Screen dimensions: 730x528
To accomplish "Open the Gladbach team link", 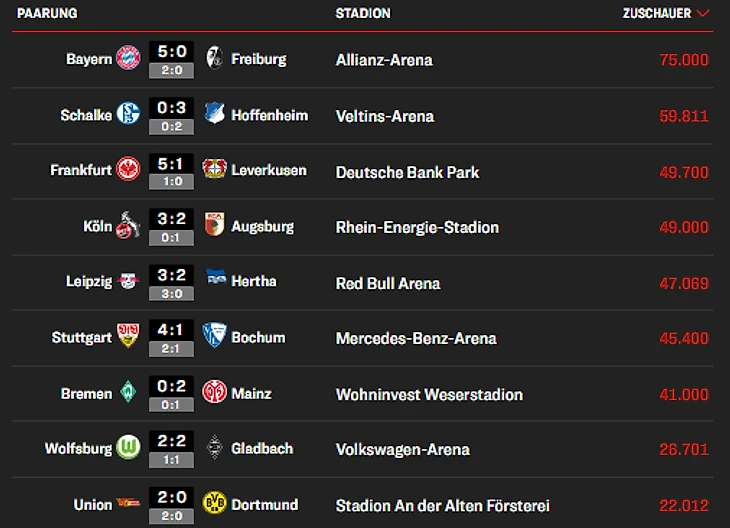I will (x=262, y=448).
